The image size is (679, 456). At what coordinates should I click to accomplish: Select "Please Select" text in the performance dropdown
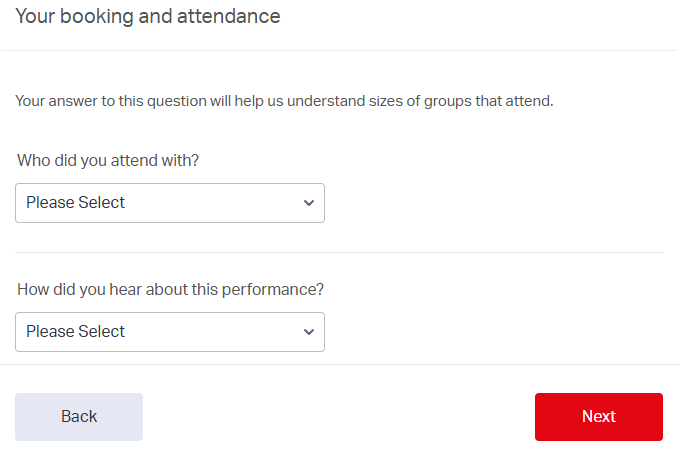tap(76, 332)
